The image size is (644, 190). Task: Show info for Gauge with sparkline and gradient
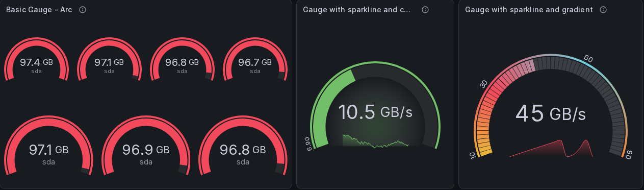pos(603,10)
